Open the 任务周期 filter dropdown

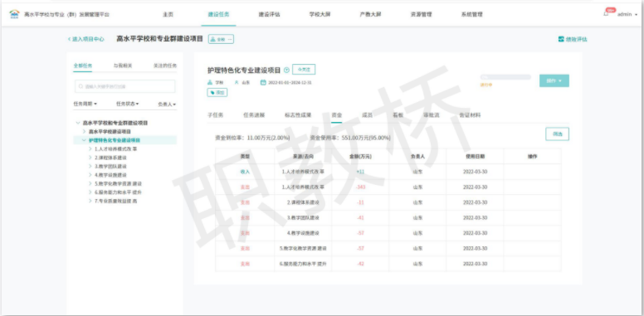(85, 104)
